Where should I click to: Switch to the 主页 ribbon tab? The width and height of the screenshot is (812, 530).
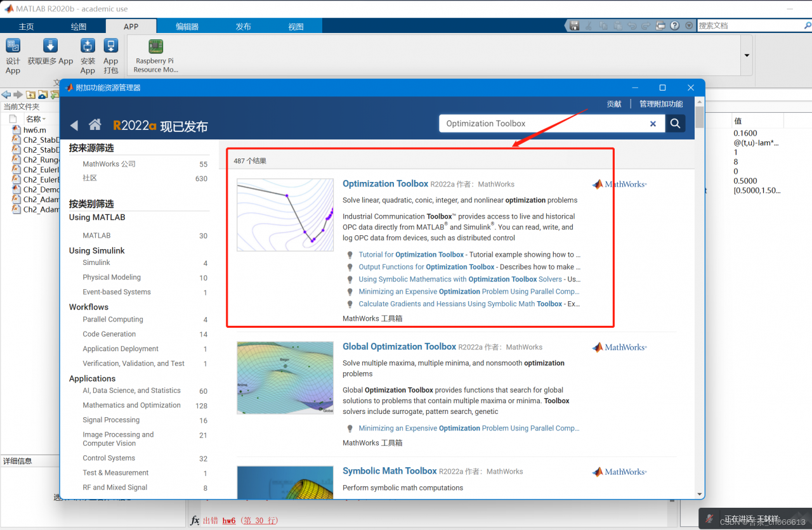pos(26,27)
